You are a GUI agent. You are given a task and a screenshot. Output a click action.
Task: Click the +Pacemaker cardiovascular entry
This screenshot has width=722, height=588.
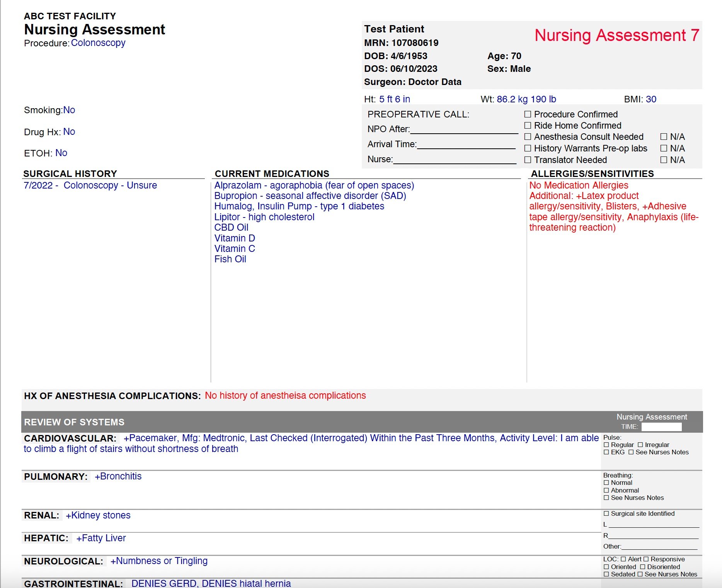[311, 444]
